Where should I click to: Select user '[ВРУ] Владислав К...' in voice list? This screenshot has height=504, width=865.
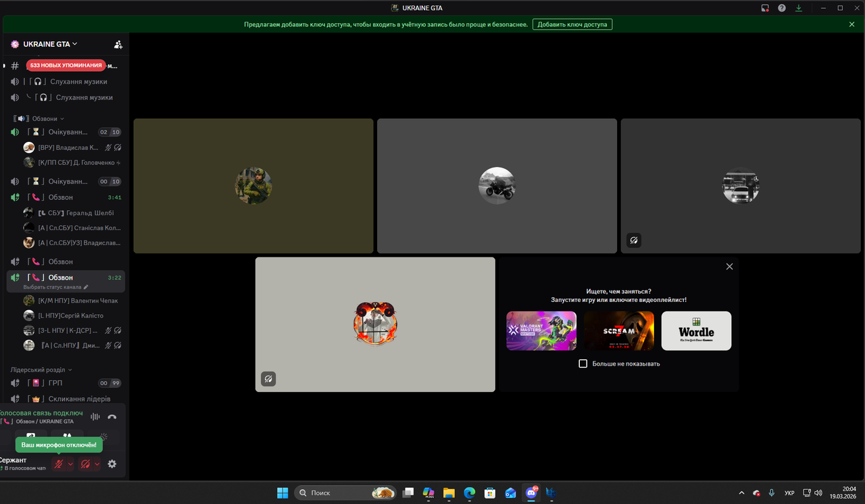[73, 147]
